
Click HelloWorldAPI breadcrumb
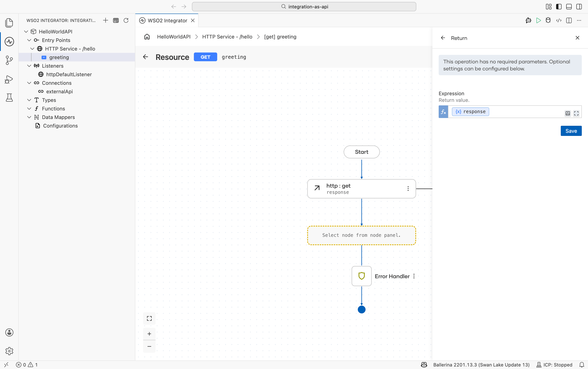174,37
